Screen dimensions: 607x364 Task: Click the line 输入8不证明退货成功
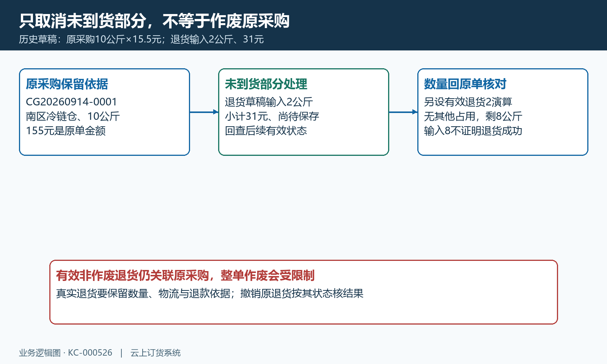[473, 131]
